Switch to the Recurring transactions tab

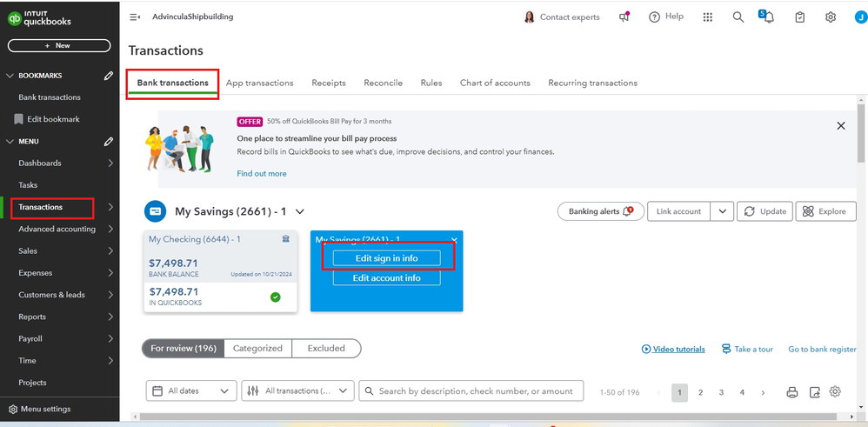tap(593, 83)
